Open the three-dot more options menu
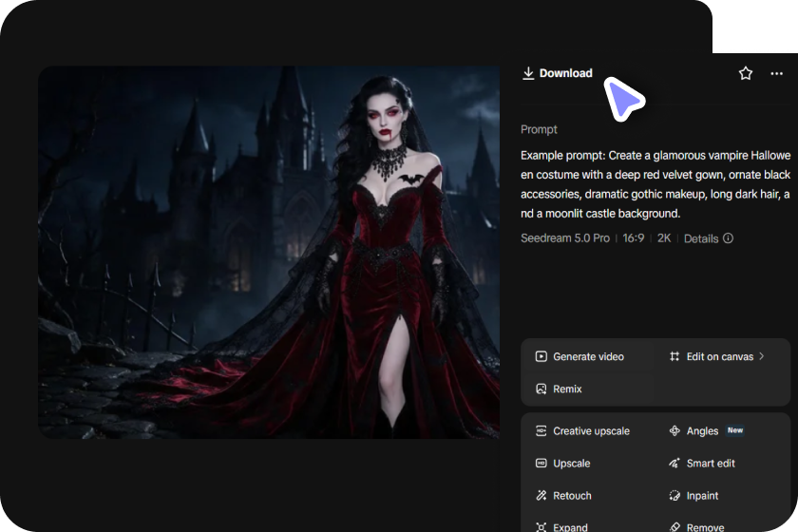Viewport: 798px width, 532px height. [x=777, y=73]
